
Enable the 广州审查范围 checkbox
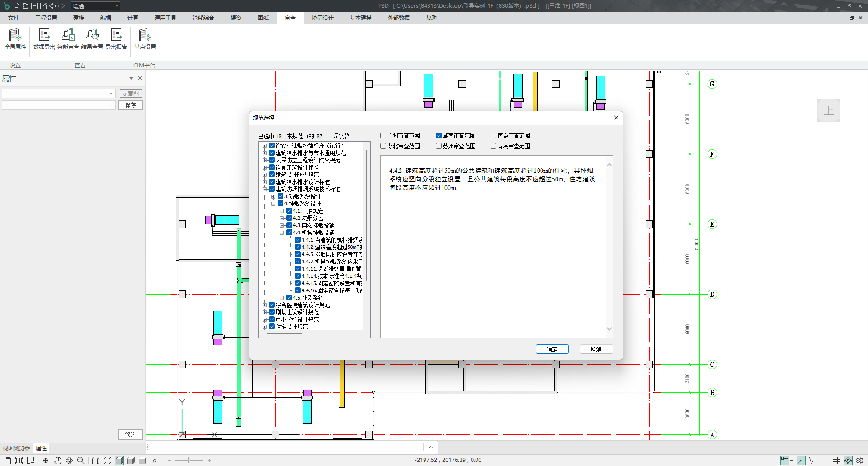point(383,136)
